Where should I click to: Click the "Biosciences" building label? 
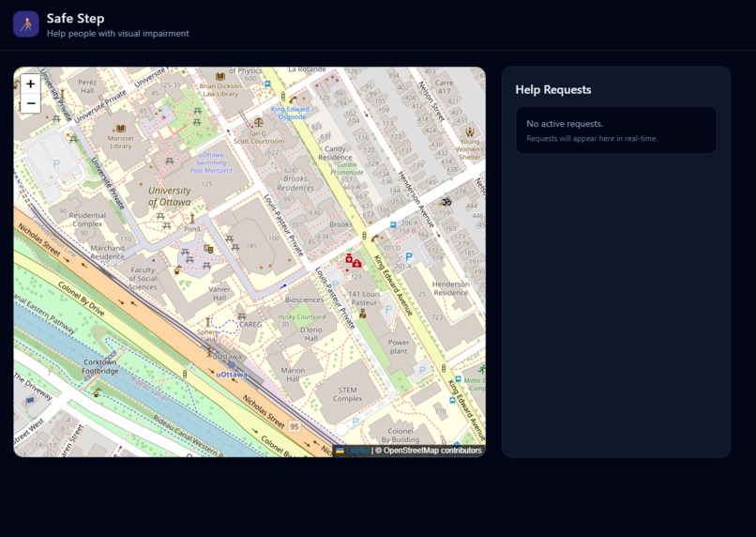(304, 299)
